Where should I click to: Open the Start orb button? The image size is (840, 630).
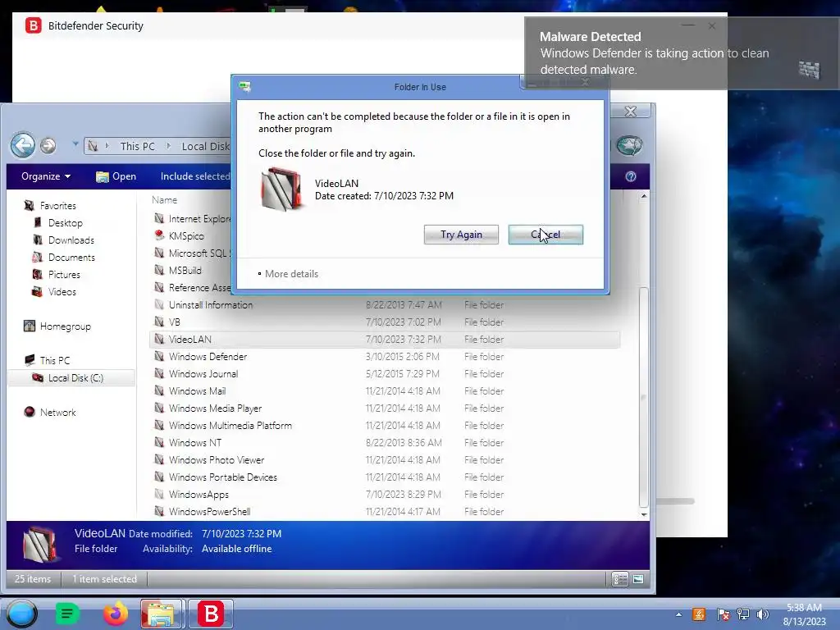[x=21, y=614]
